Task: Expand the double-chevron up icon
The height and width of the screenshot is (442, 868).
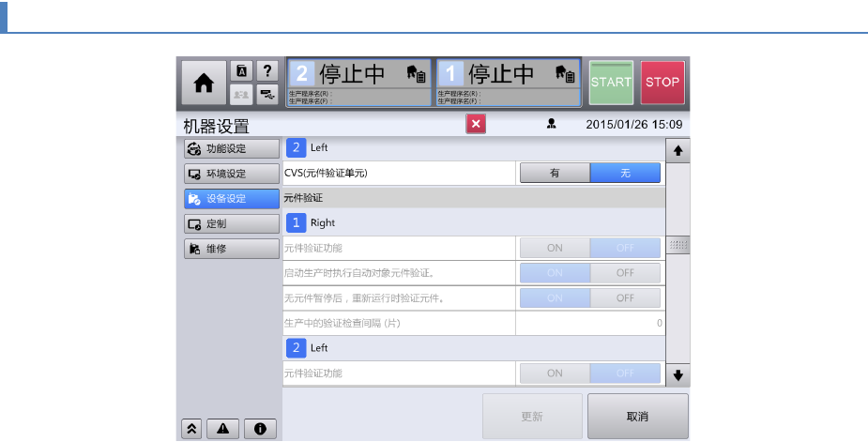Action: (x=191, y=429)
